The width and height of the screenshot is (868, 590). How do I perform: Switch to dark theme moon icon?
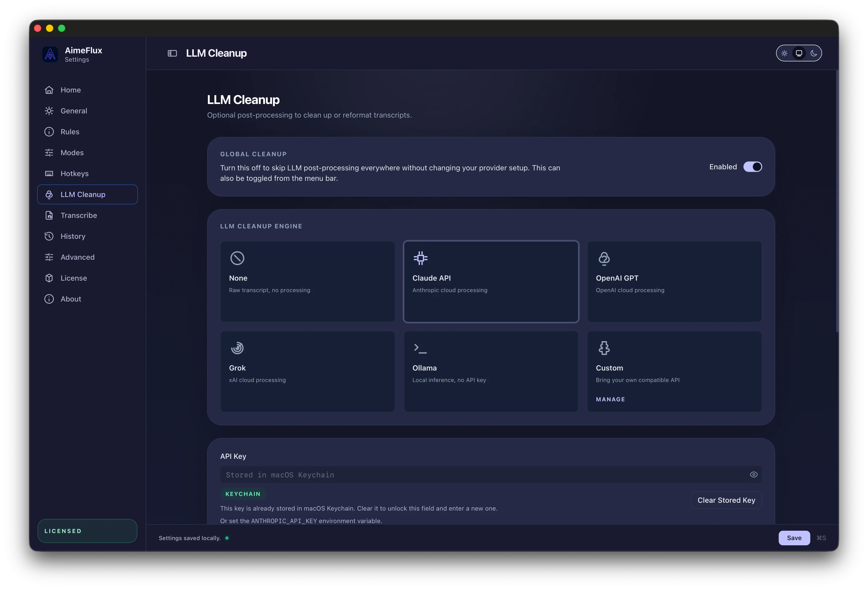[813, 53]
